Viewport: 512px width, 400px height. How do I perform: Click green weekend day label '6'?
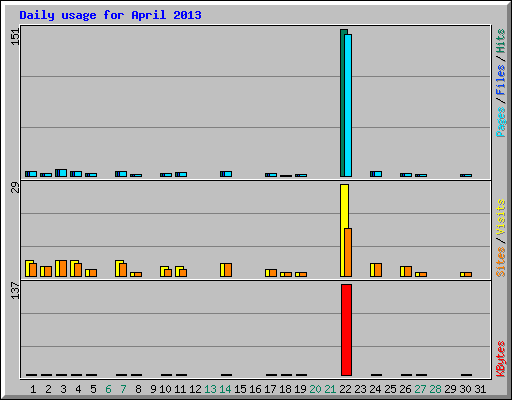(108, 389)
